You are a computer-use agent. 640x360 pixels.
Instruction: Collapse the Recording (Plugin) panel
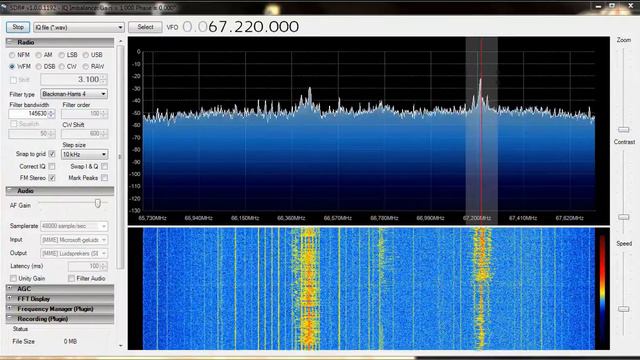click(x=60, y=319)
